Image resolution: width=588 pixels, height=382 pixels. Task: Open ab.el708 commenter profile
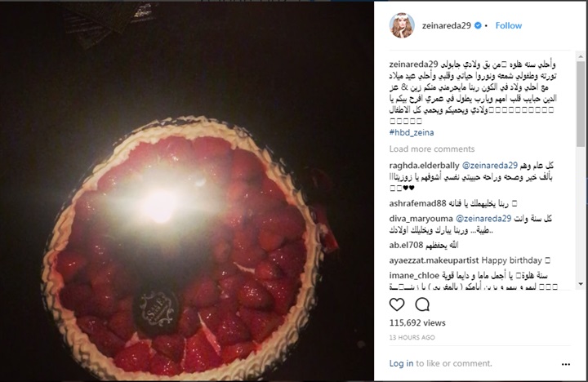click(x=406, y=245)
